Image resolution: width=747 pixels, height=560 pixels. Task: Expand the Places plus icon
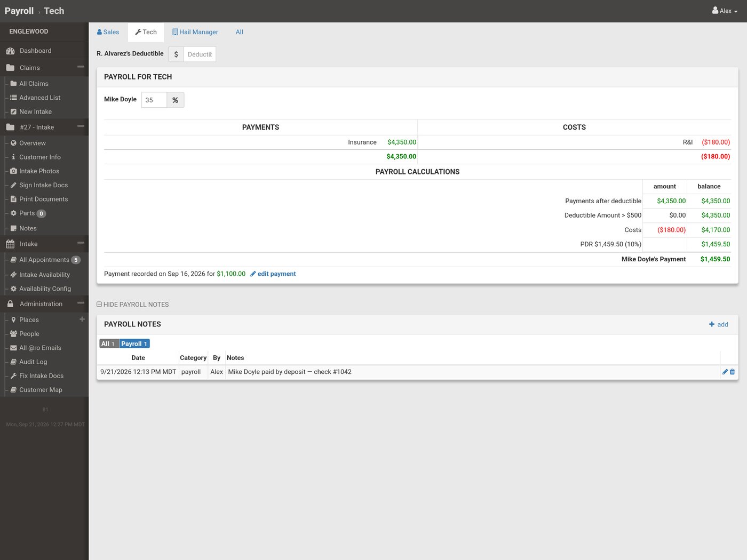82,319
